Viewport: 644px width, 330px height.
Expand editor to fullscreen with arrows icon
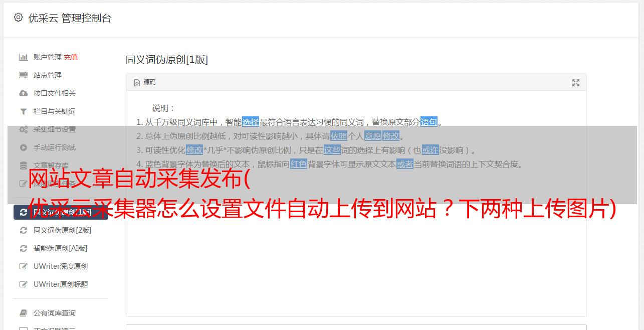[576, 83]
